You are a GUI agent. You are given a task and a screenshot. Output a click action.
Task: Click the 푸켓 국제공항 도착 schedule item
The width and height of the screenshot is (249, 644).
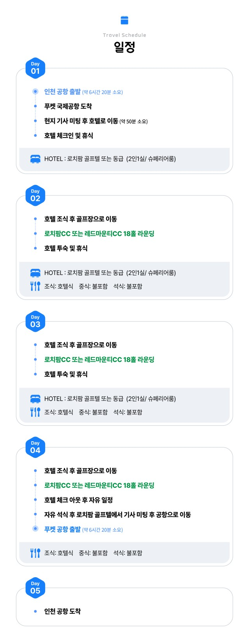[68, 106]
